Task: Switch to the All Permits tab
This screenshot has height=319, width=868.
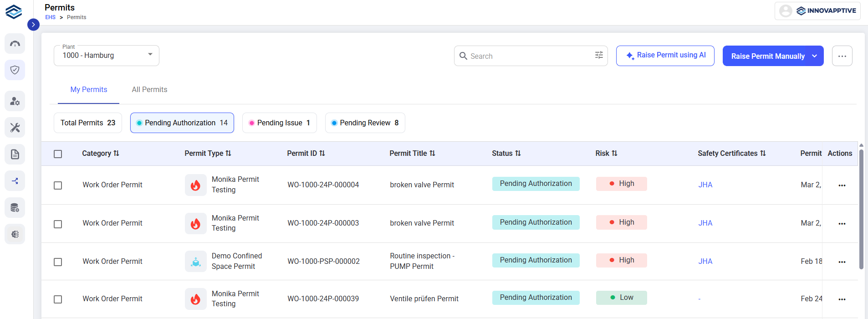Action: [149, 90]
